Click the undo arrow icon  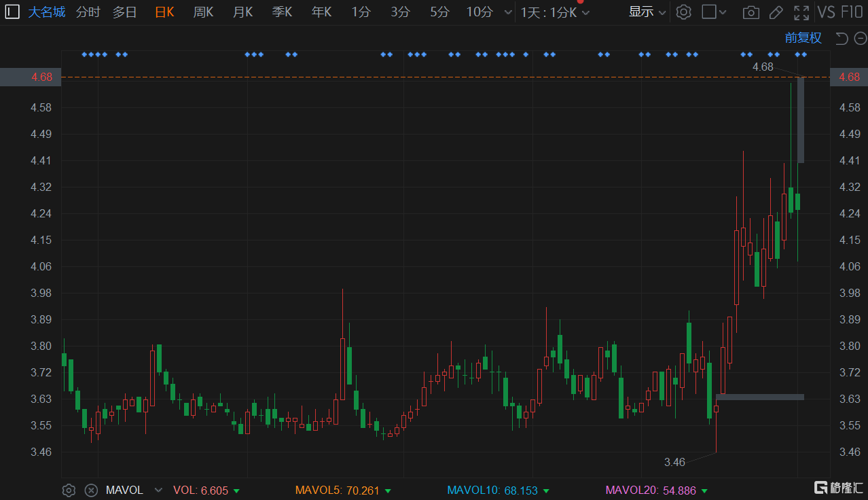pyautogui.click(x=842, y=38)
